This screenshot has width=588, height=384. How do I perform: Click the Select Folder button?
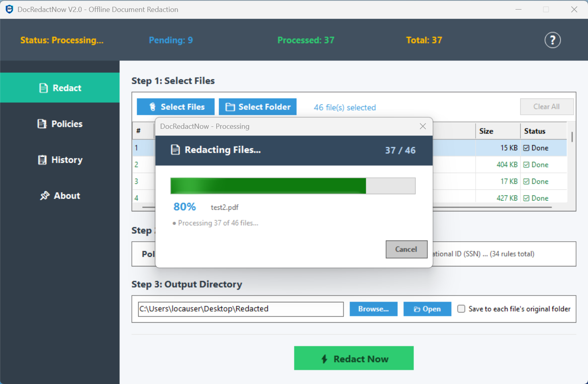258,107
